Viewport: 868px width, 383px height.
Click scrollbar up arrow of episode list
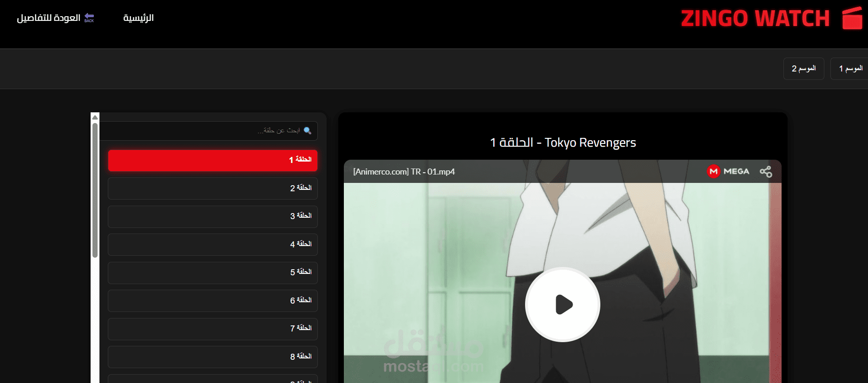click(95, 117)
